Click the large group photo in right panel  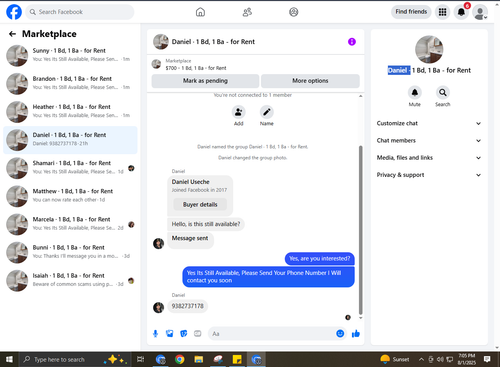(x=429, y=50)
